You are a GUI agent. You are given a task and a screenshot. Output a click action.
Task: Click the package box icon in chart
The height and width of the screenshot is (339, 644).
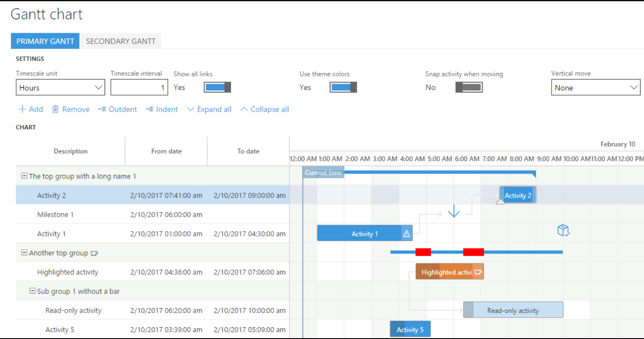[x=563, y=230]
